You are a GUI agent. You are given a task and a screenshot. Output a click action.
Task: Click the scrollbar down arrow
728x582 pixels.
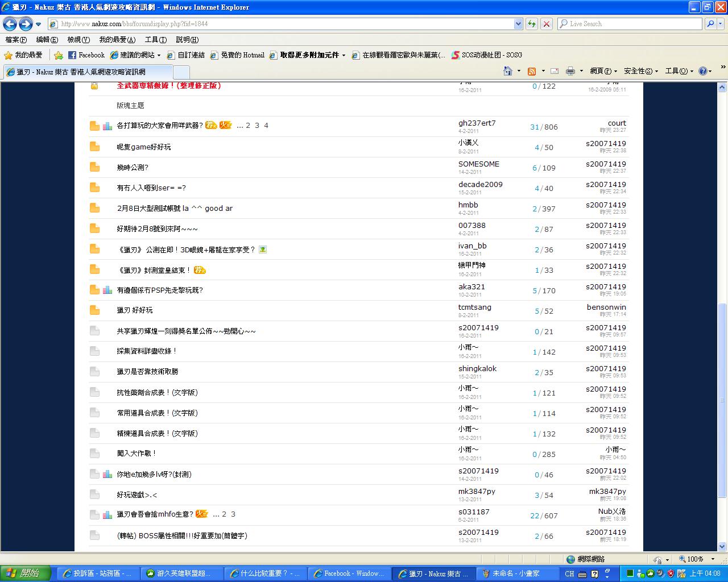tap(722, 546)
